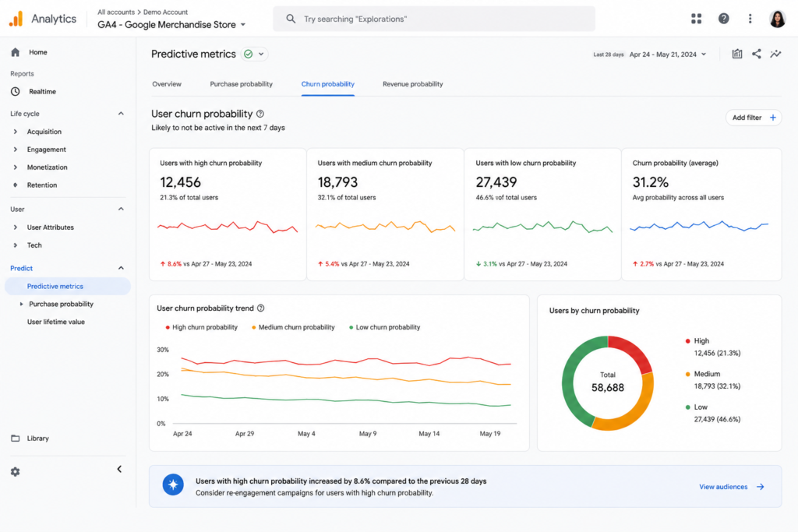This screenshot has width=798, height=532.
Task: Click the Home house icon in sidebar
Action: [16, 52]
